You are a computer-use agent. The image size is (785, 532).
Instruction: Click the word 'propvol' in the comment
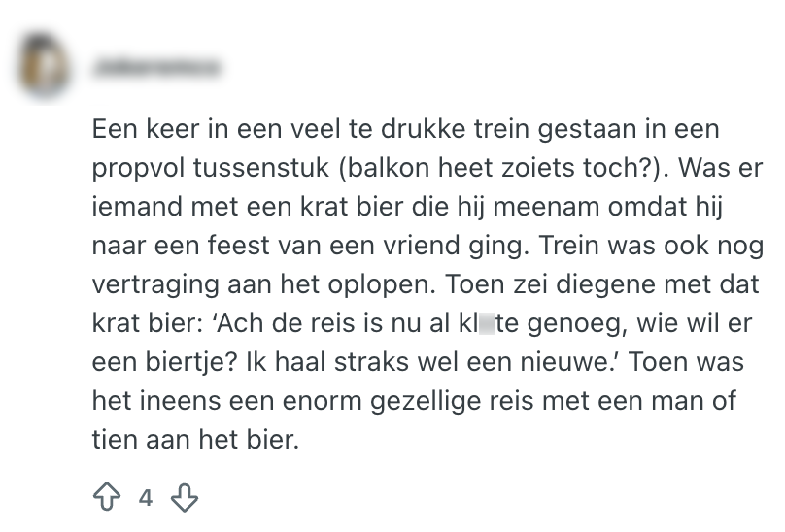tap(131, 167)
